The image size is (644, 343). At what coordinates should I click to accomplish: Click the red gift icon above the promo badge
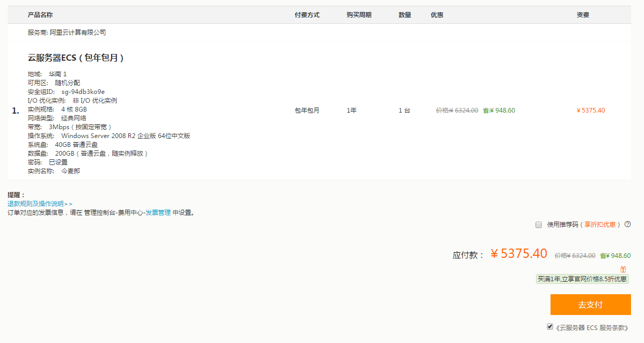[x=623, y=269]
